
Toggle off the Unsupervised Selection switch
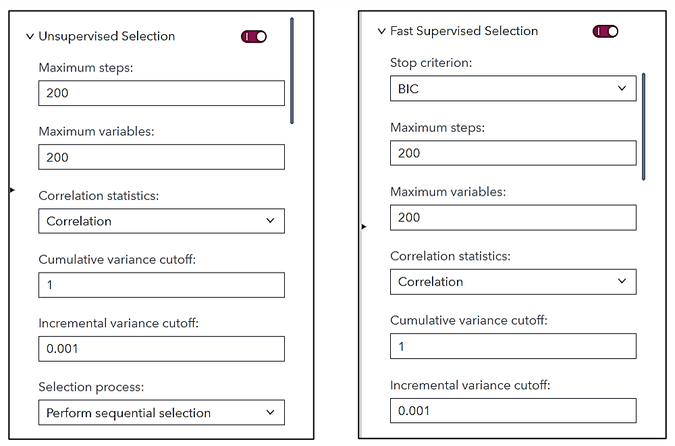(254, 36)
